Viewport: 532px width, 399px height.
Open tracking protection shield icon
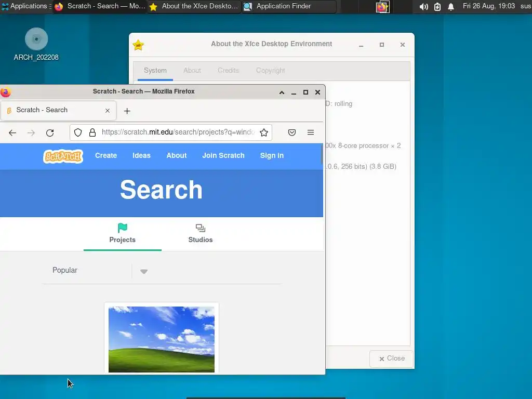tap(78, 132)
